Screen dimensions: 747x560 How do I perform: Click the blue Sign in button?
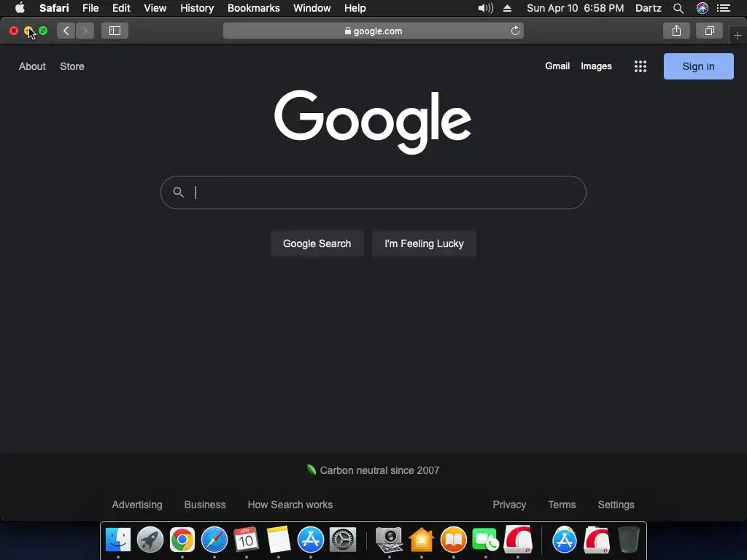pos(698,66)
